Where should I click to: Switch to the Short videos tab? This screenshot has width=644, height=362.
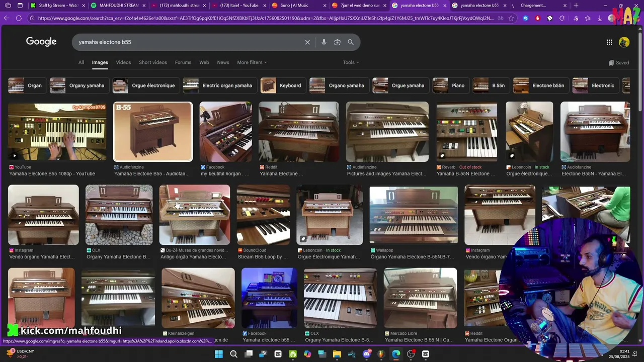coord(153,62)
